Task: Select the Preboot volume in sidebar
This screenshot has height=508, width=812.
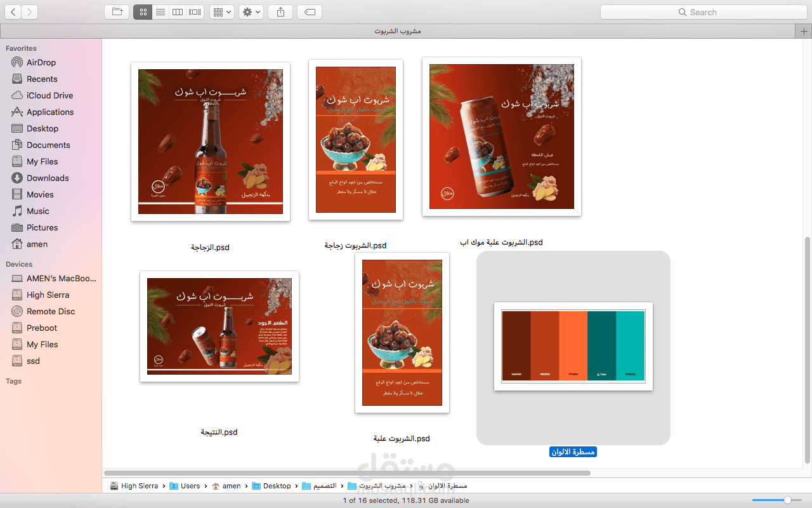Action: tap(42, 328)
